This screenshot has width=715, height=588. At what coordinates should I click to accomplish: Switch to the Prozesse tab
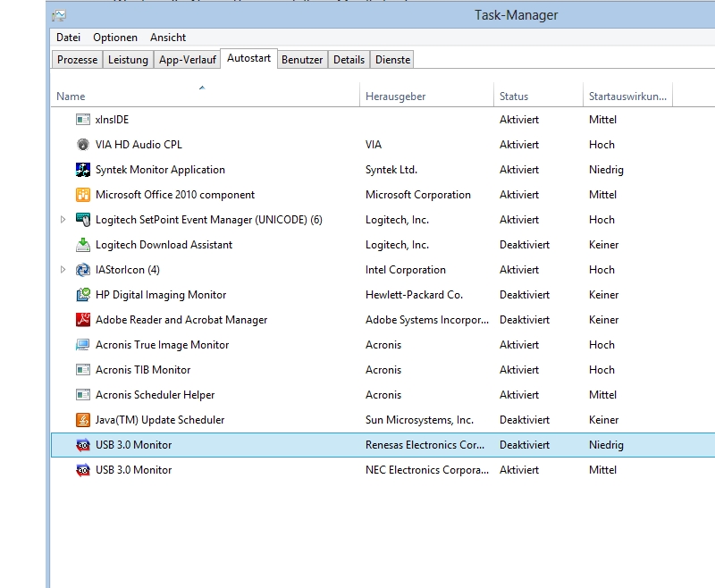(77, 60)
